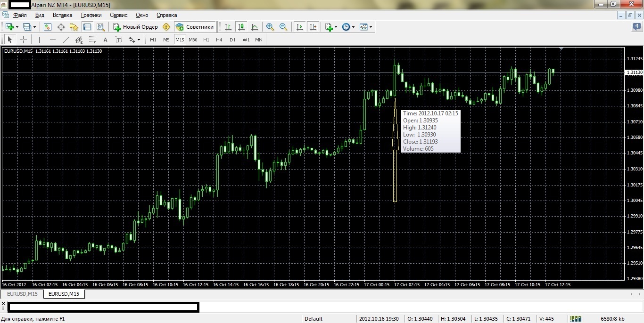
Task: Select the cursor pointer tool
Action: point(9,40)
